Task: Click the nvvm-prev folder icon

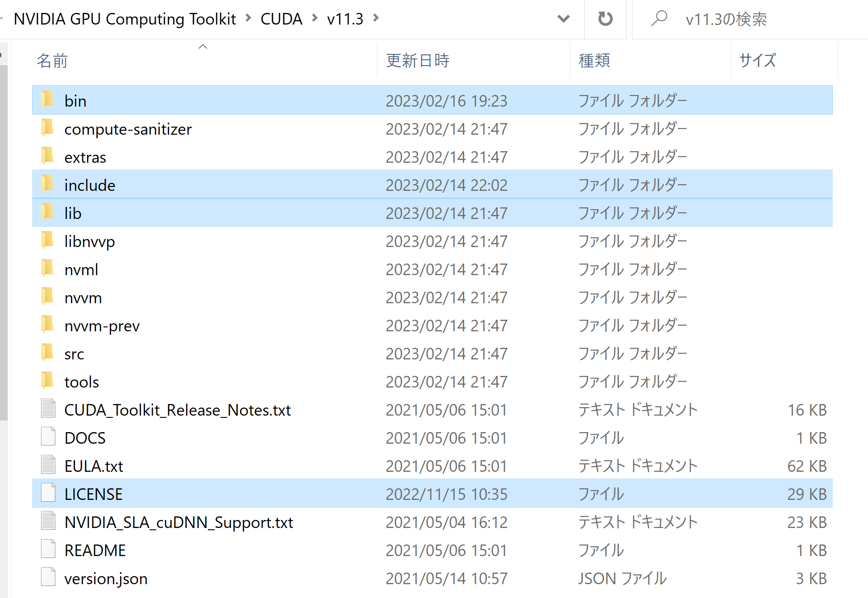Action: point(47,325)
